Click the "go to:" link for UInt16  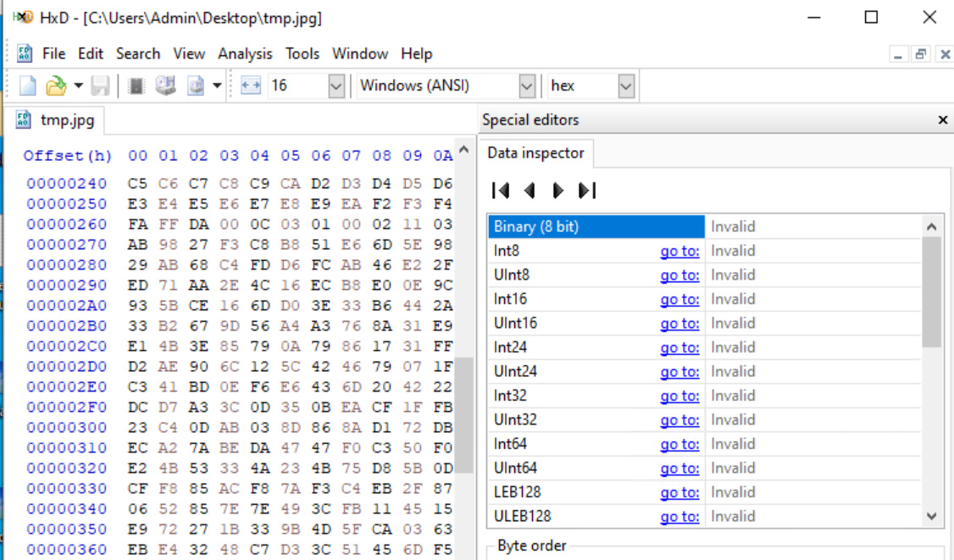pos(679,324)
